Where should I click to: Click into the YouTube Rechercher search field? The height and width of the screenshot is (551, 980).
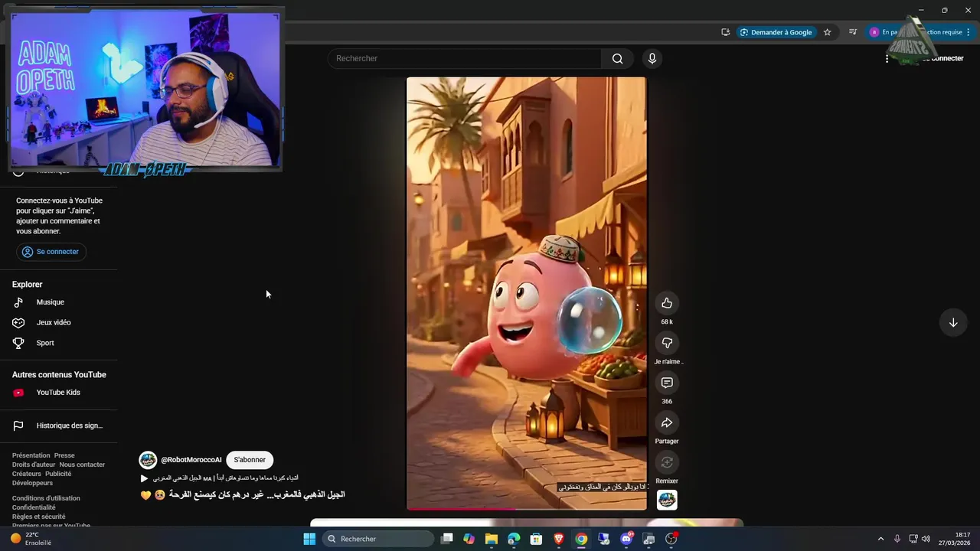(465, 58)
